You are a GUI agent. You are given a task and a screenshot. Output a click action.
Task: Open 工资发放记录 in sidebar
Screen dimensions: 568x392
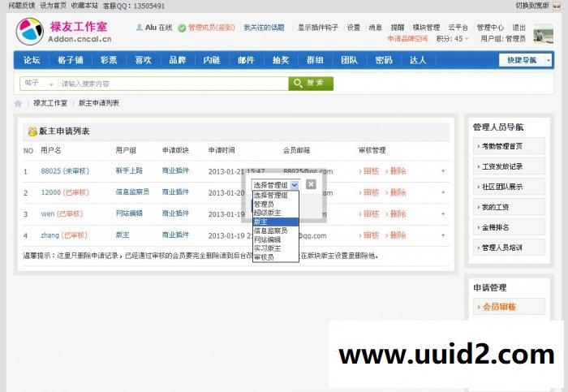509,166
